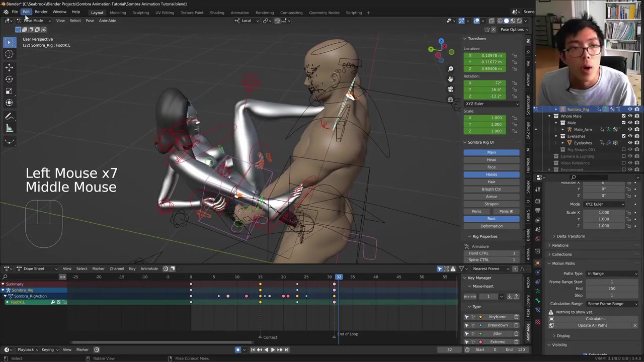Toggle visibility eye for Male_Arm

[x=630, y=129]
